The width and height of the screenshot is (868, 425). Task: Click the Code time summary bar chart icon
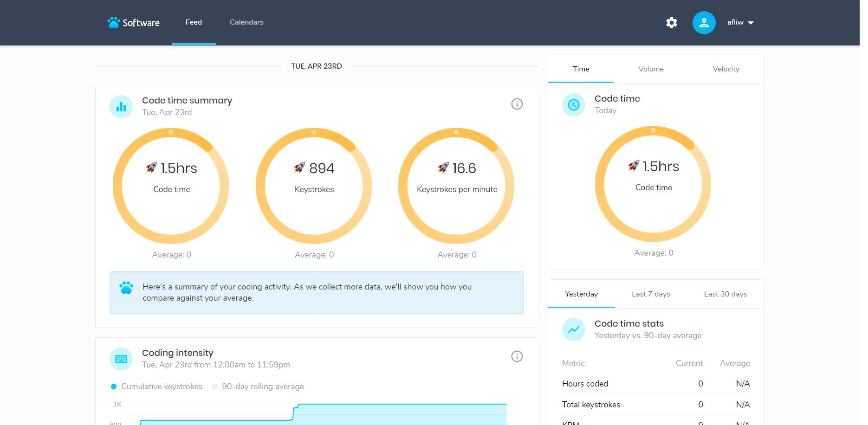[121, 107]
